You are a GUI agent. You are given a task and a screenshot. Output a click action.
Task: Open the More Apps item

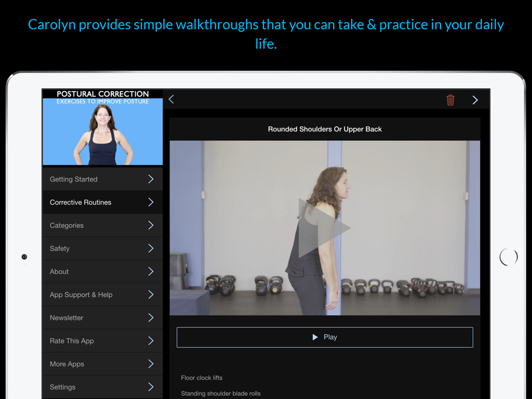103,364
